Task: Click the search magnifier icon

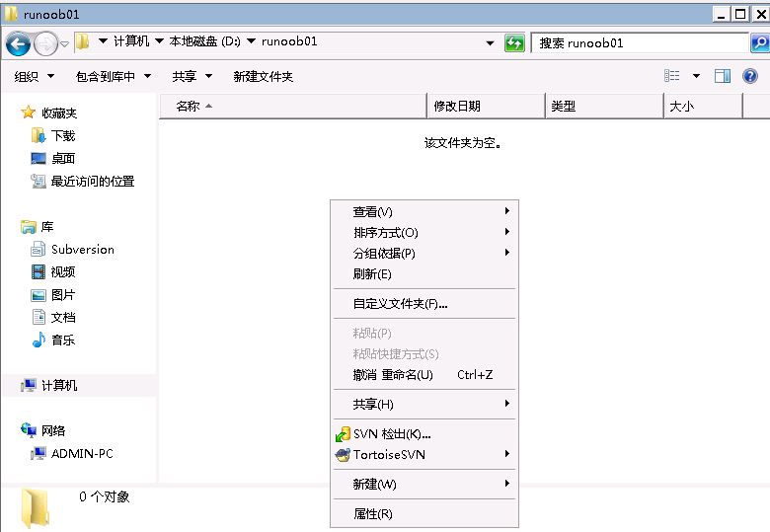Action: [x=758, y=43]
